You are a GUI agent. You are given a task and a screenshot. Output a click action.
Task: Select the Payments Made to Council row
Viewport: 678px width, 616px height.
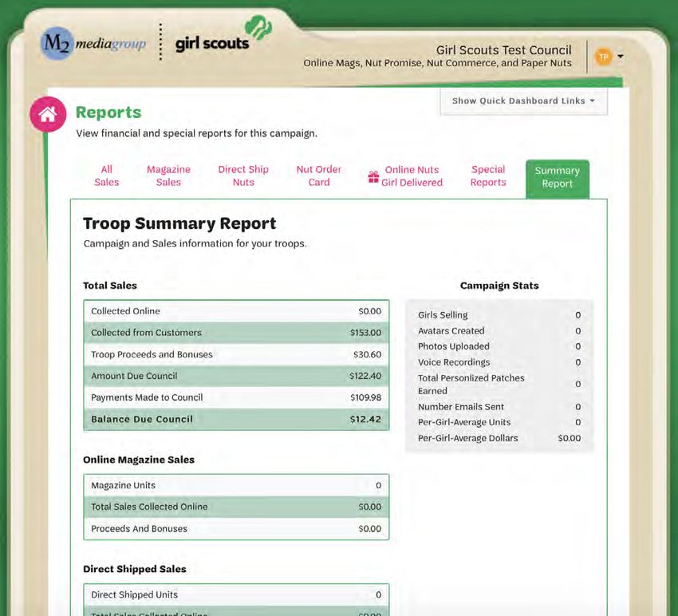pyautogui.click(x=236, y=397)
